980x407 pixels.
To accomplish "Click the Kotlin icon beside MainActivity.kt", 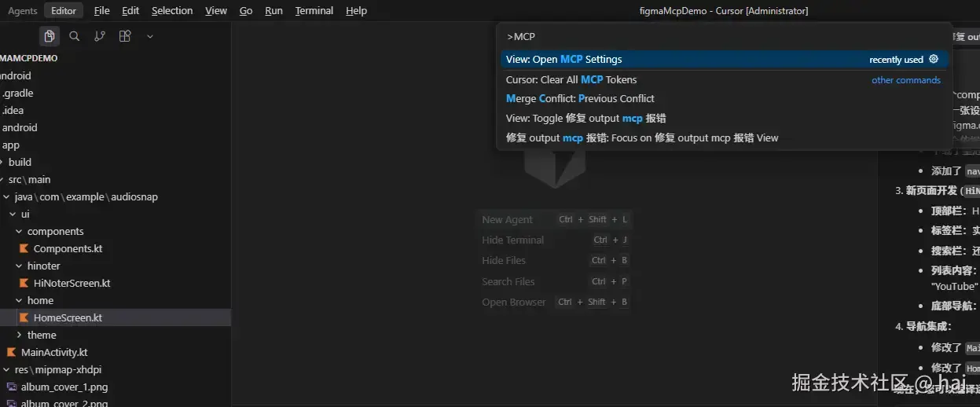I will 12,353.
